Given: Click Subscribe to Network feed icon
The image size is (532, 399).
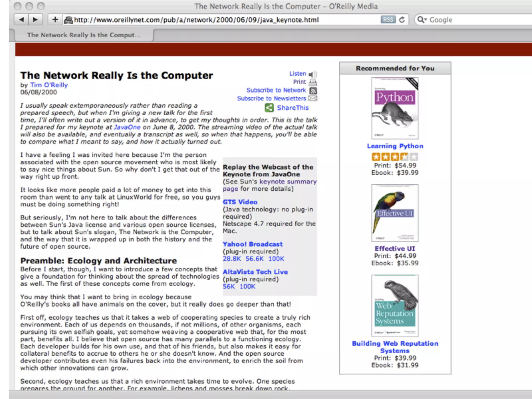Looking at the screenshot, I should tap(313, 90).
